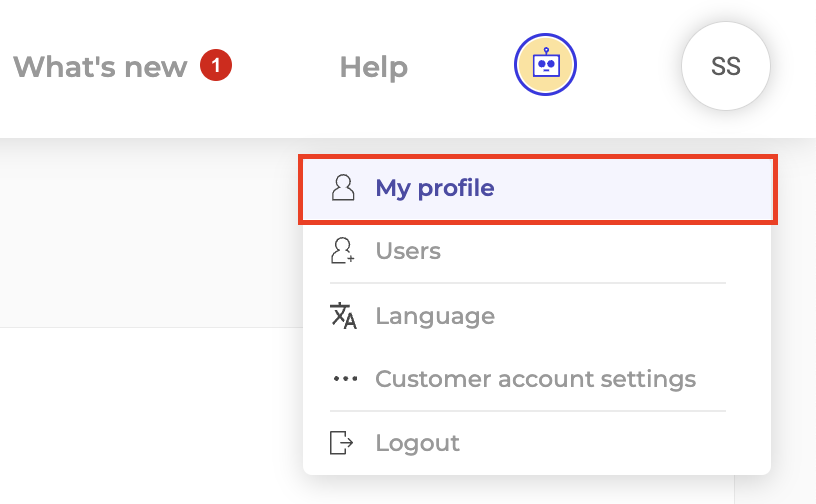Image resolution: width=816 pixels, height=504 pixels.
Task: Open the Help link in the header
Action: [x=374, y=67]
